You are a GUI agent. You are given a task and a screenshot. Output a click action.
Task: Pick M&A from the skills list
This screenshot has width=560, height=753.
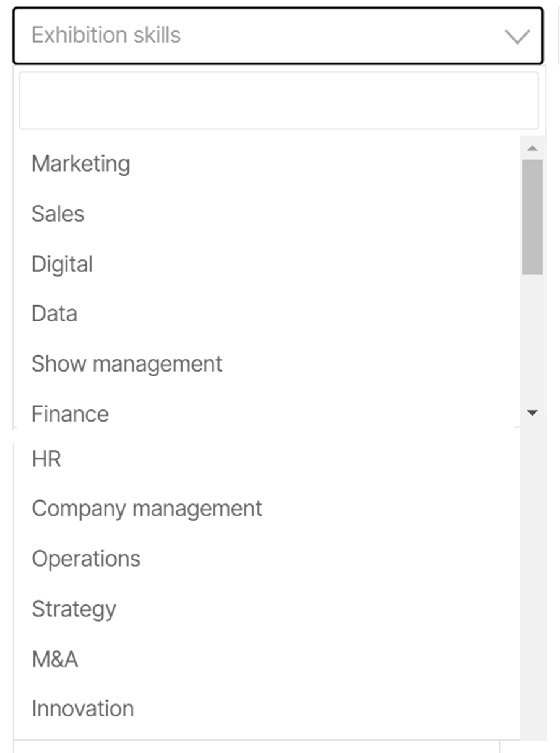[55, 659]
